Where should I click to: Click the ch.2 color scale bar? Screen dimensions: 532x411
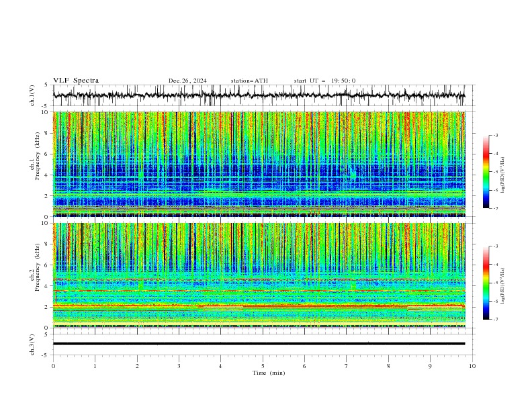pyautogui.click(x=486, y=283)
